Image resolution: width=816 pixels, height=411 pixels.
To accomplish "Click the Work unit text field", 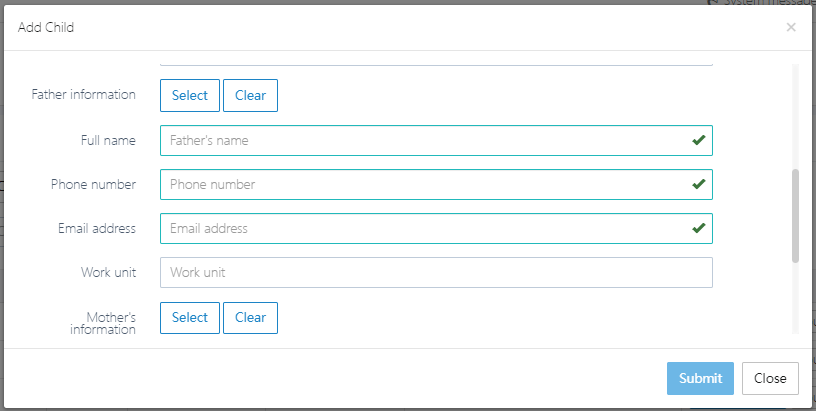I will [436, 272].
